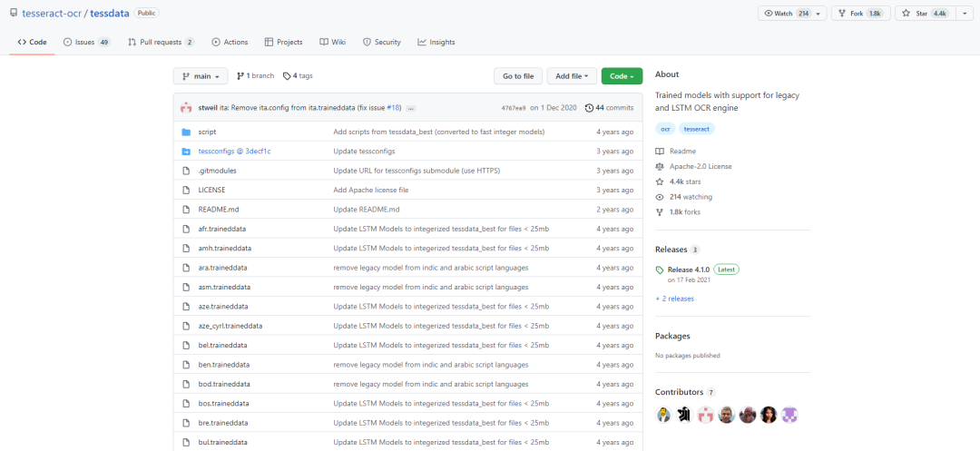980x451 pixels.
Task: Click the file icon next to .gitmodules
Action: pyautogui.click(x=186, y=171)
